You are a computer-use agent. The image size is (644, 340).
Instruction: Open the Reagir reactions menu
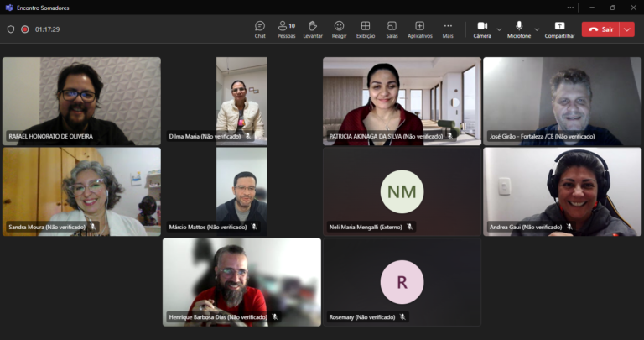point(339,29)
